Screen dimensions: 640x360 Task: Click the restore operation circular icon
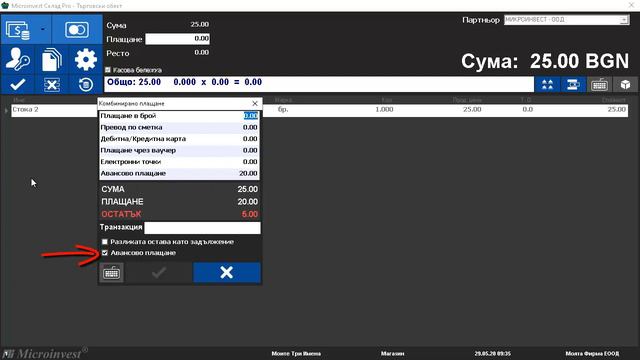(x=86, y=84)
